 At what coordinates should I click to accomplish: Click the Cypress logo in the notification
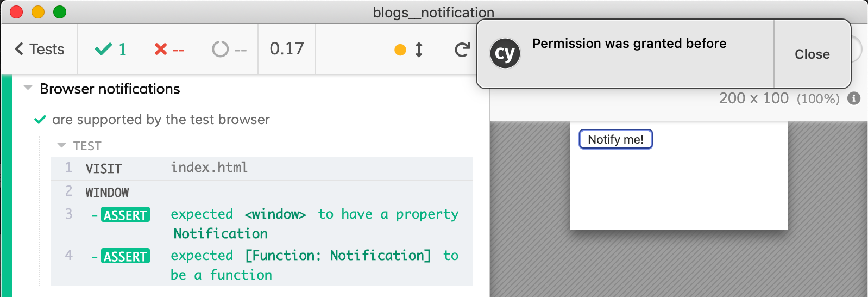(505, 54)
